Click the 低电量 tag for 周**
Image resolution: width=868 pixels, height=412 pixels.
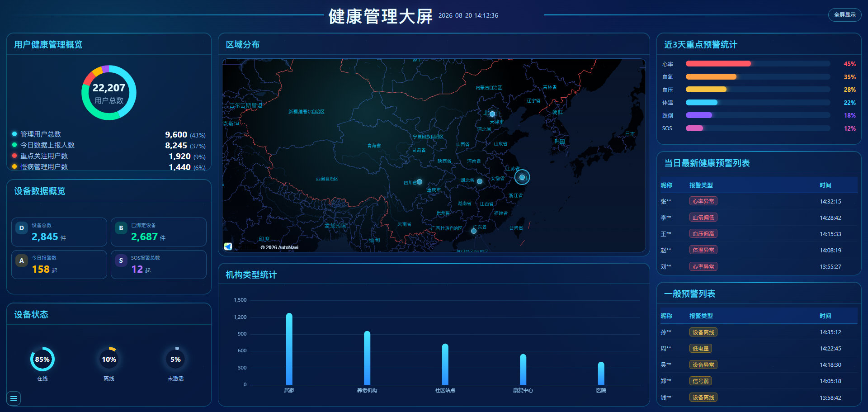[701, 349]
